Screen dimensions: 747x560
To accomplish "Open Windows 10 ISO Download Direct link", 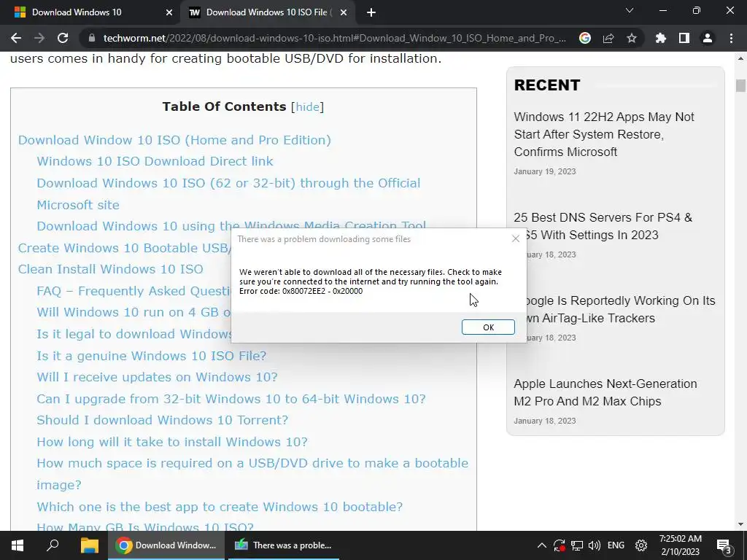I will point(155,161).
